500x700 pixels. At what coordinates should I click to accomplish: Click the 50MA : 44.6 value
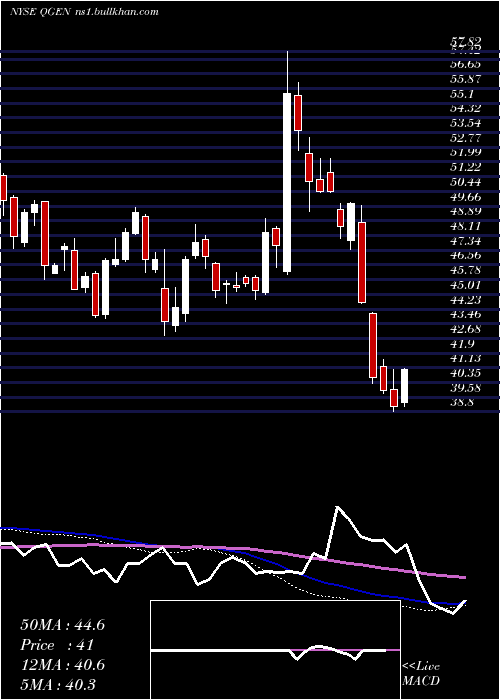[62, 625]
